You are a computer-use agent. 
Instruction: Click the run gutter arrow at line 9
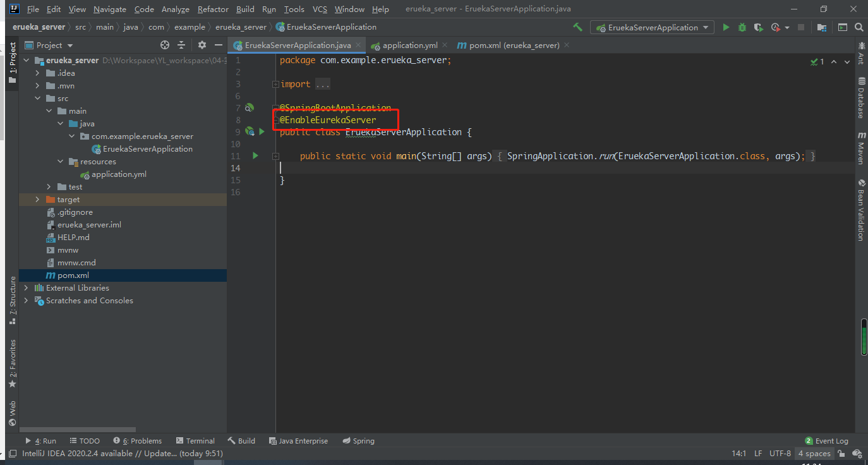(x=262, y=131)
